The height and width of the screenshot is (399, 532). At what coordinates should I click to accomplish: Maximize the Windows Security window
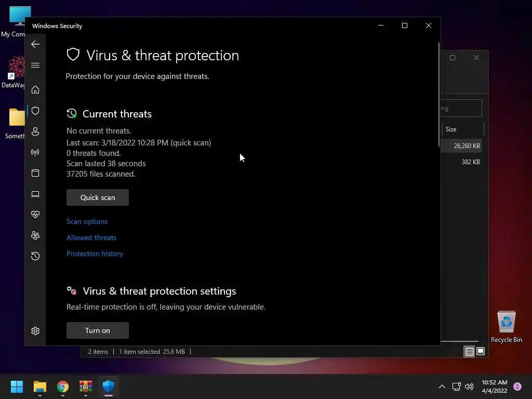pyautogui.click(x=404, y=25)
